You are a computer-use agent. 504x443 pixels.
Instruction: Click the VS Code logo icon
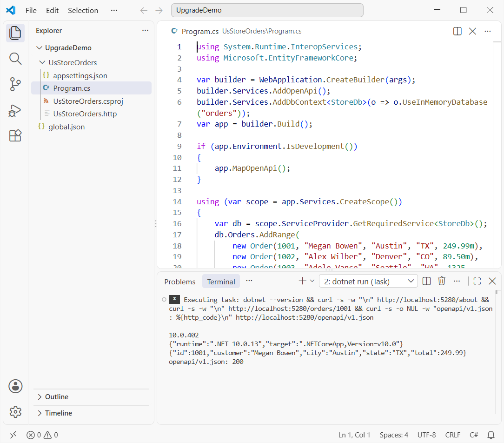(x=11, y=10)
